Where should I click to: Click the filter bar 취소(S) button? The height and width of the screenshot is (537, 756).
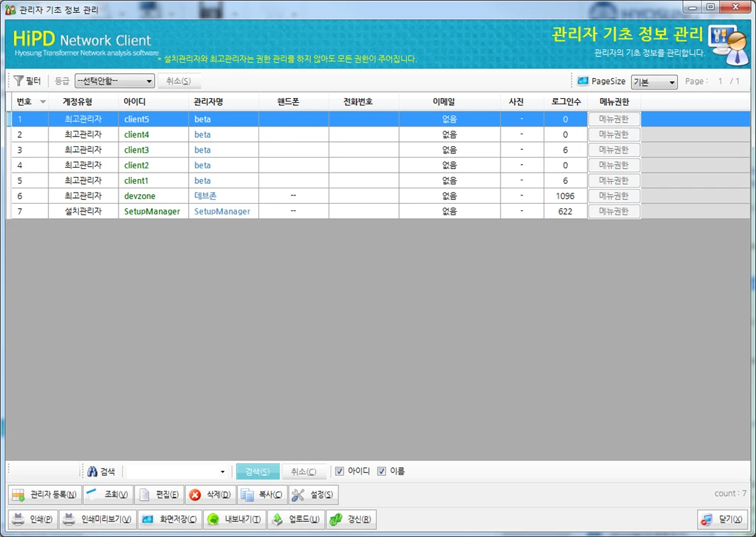[178, 80]
